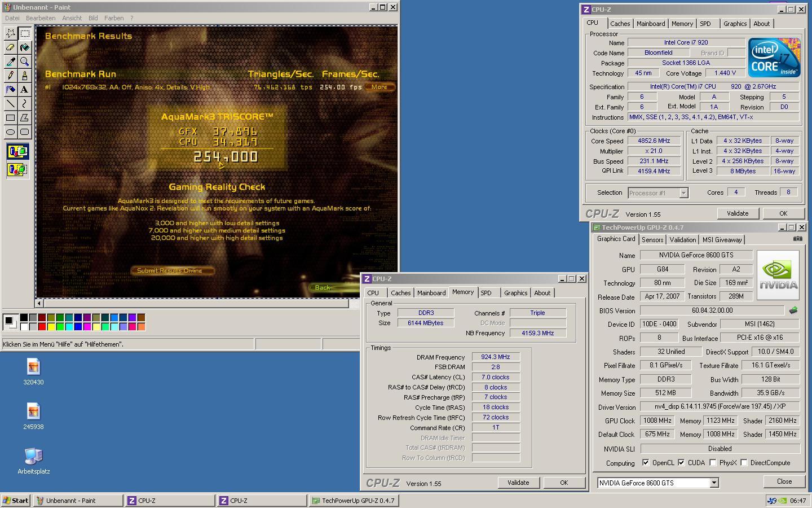Click the Intel Core i7 logo in CPU-Z
This screenshot has height=508, width=812.
point(774,58)
